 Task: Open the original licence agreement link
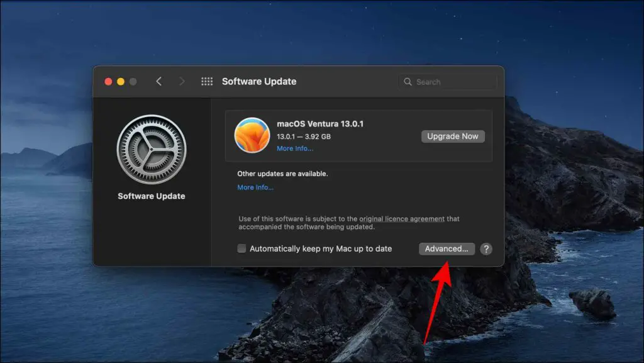click(402, 219)
